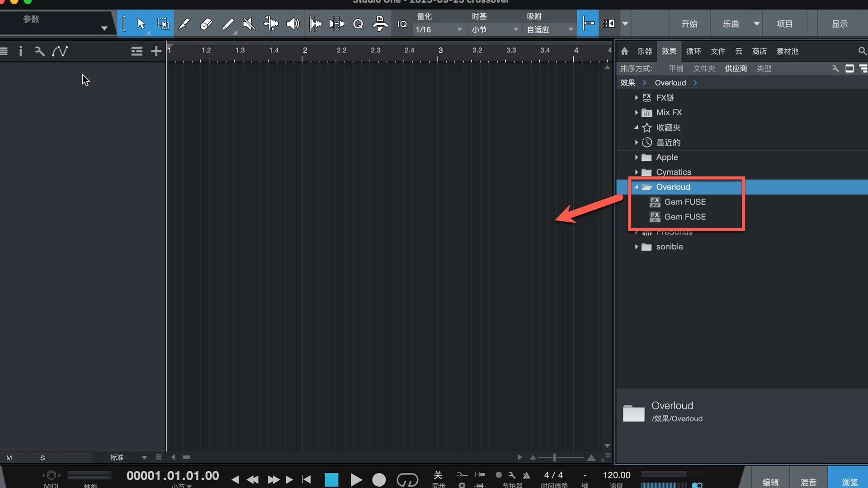The height and width of the screenshot is (488, 868).
Task: Click the 显示 Show button
Action: coord(840,23)
